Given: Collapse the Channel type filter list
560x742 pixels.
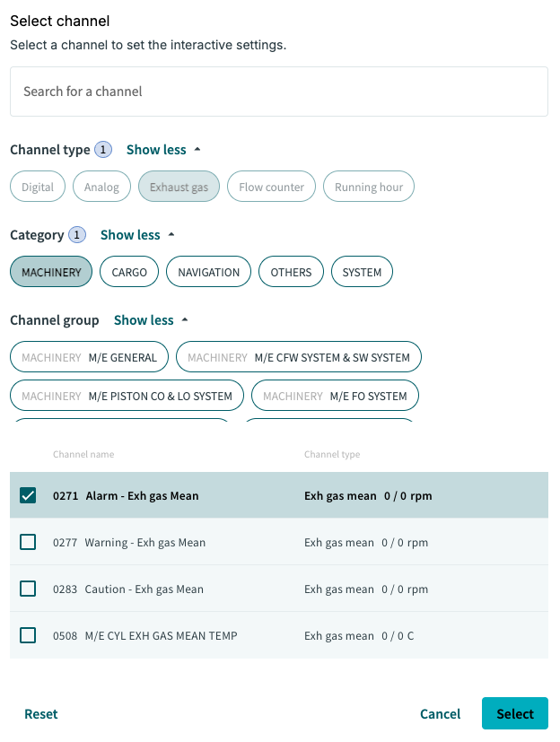Looking at the screenshot, I should (163, 150).
